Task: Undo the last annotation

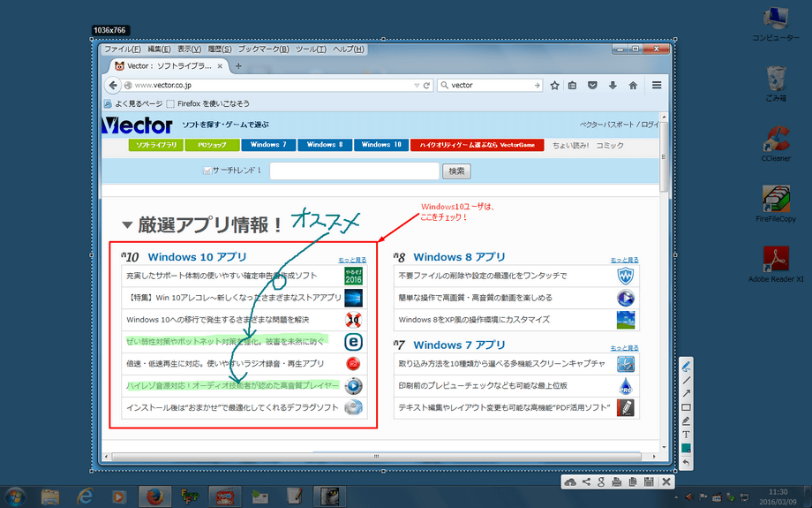Action: tap(686, 462)
